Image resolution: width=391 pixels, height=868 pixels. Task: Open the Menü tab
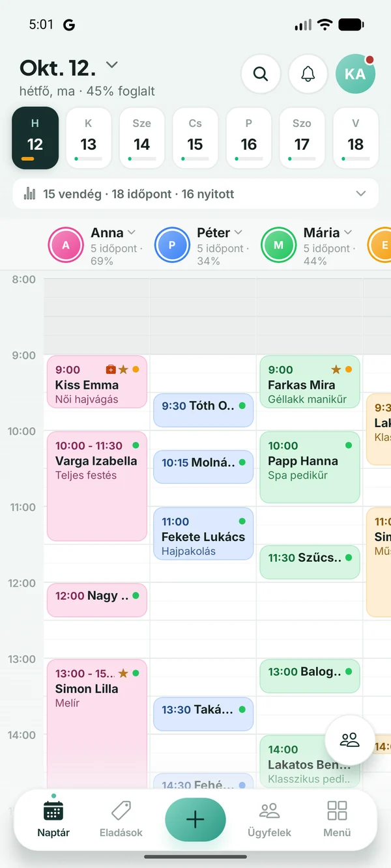pyautogui.click(x=337, y=819)
